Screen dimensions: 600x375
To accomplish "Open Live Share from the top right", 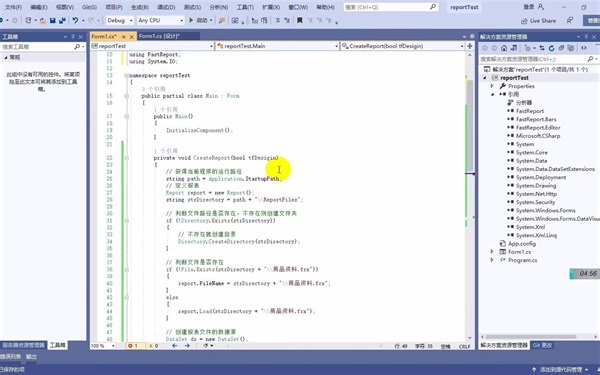I will (538, 21).
